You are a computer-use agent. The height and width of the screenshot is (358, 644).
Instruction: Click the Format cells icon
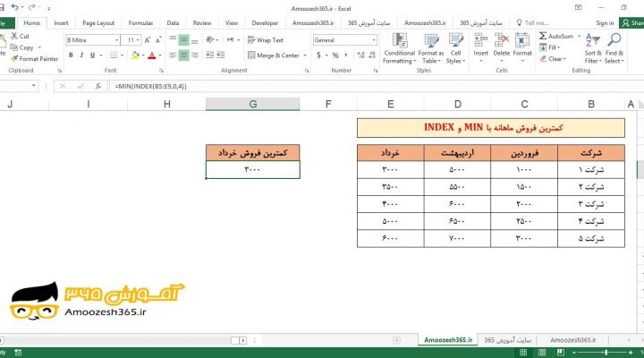click(x=522, y=41)
